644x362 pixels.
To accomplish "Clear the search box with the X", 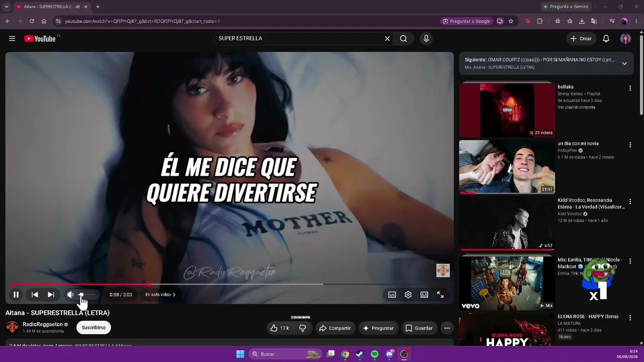I will point(387,39).
